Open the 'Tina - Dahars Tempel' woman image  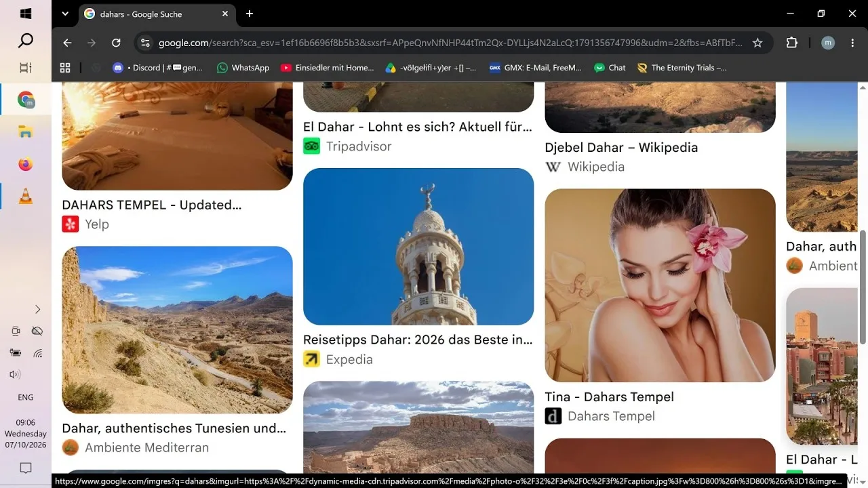pos(660,285)
